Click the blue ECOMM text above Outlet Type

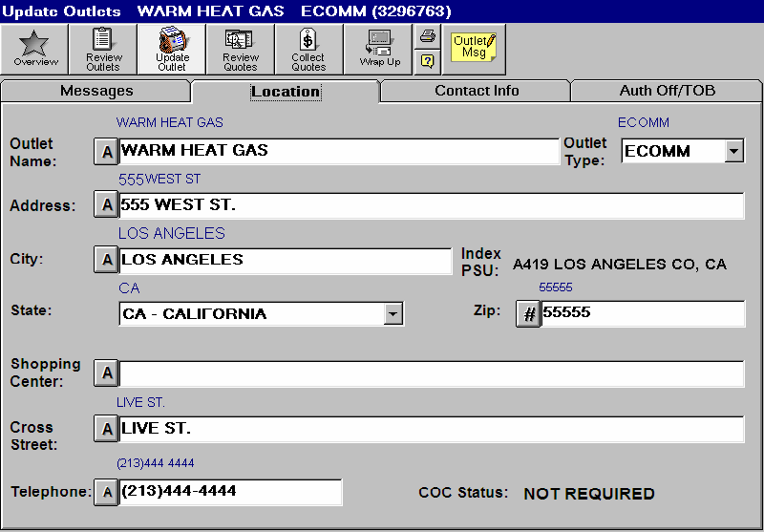[643, 122]
